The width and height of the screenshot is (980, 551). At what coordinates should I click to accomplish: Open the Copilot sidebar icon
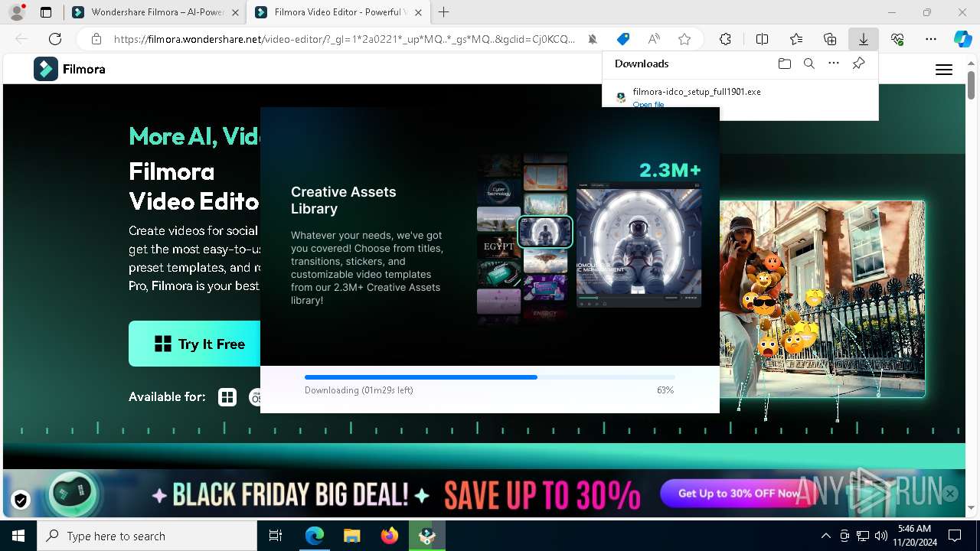962,39
